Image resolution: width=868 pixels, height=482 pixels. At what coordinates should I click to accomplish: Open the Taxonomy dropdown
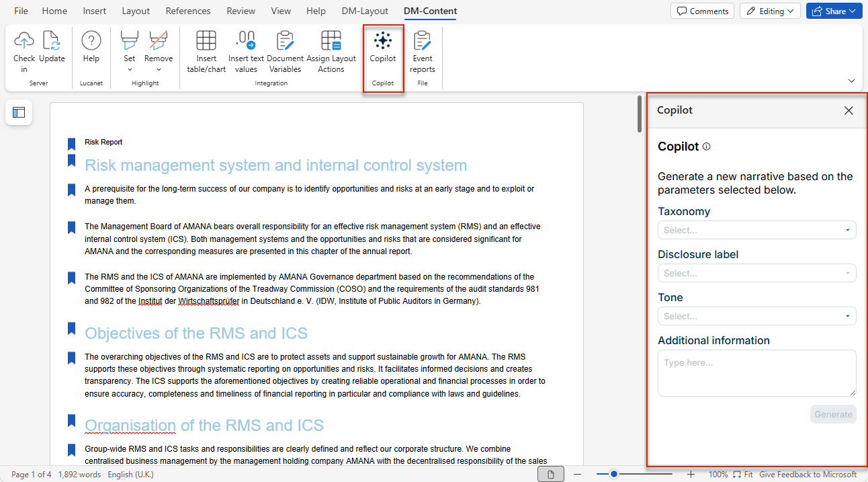757,230
